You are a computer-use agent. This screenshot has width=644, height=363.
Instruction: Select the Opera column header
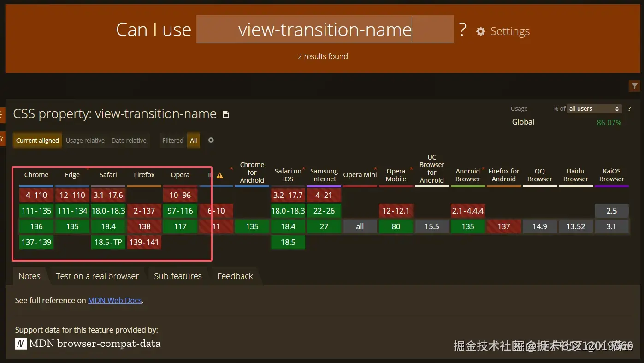tap(180, 175)
